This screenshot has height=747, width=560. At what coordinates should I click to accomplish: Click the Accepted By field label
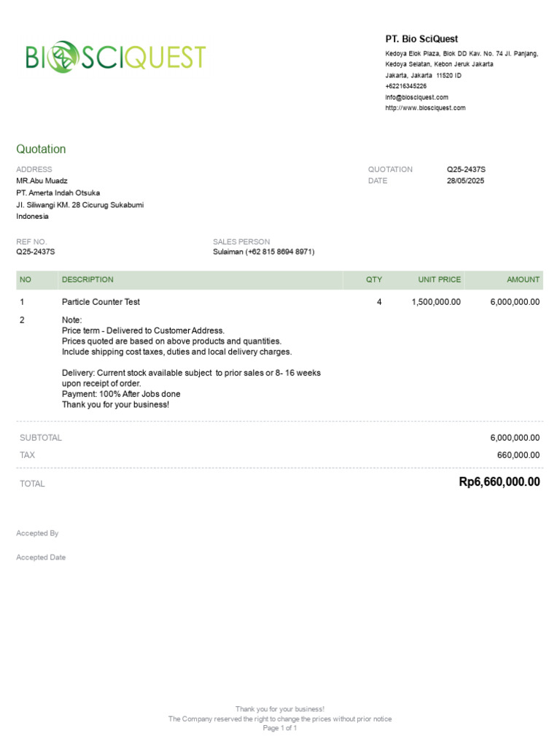[x=37, y=533]
